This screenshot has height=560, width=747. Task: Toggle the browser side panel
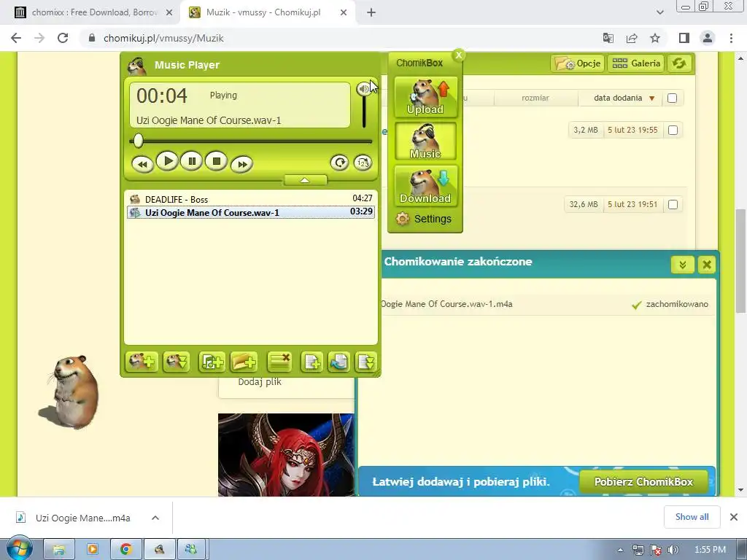point(684,38)
